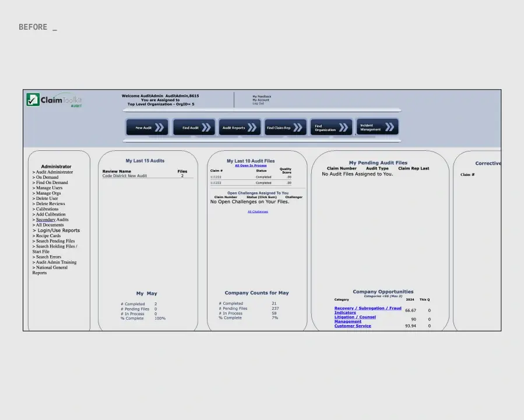Click the All Open In Process link

point(251,165)
